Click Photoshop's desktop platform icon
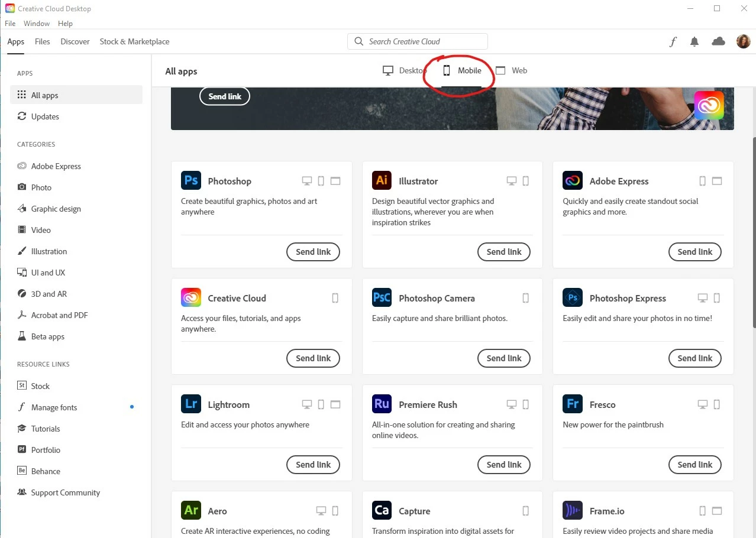The image size is (756, 538). (307, 181)
